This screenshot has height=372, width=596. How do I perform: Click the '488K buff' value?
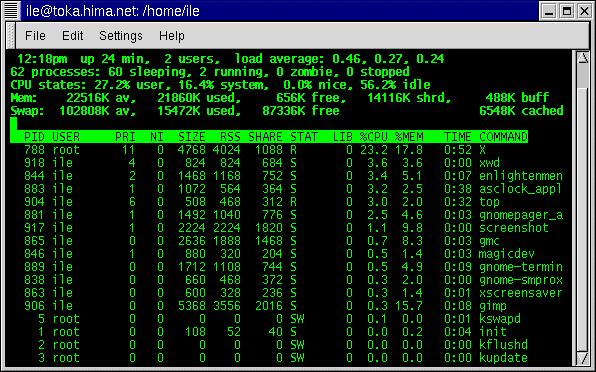click(x=517, y=98)
